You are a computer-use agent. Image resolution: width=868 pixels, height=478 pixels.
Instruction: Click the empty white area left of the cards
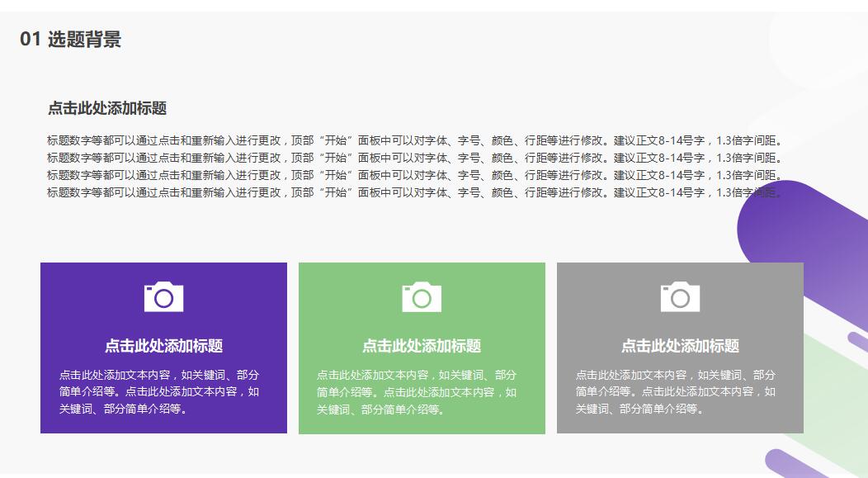click(21, 347)
